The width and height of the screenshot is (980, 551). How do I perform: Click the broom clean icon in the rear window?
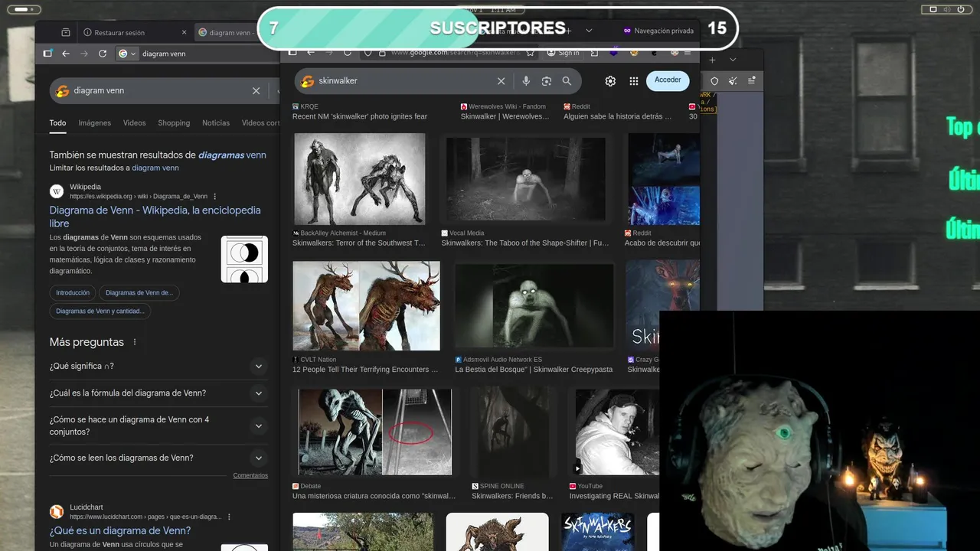733,80
